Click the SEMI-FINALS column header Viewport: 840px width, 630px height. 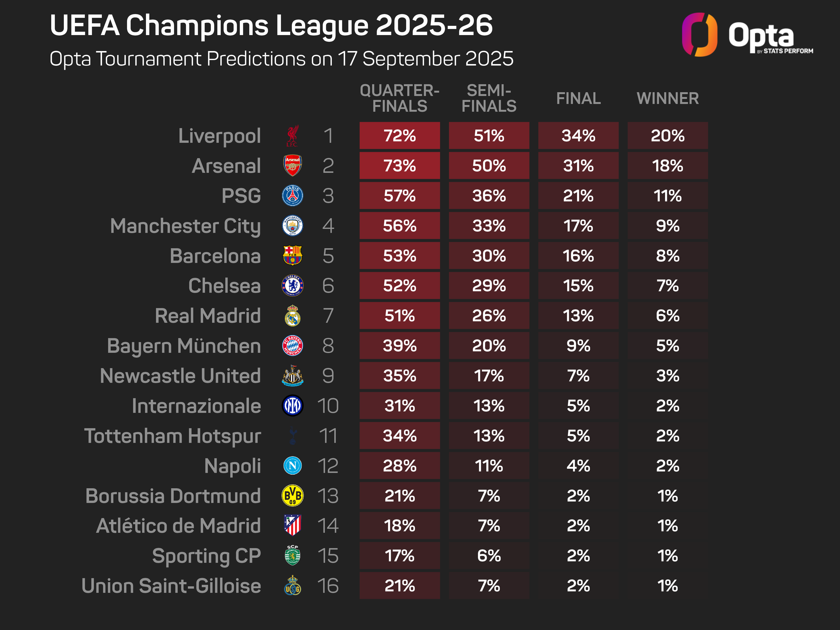click(489, 98)
